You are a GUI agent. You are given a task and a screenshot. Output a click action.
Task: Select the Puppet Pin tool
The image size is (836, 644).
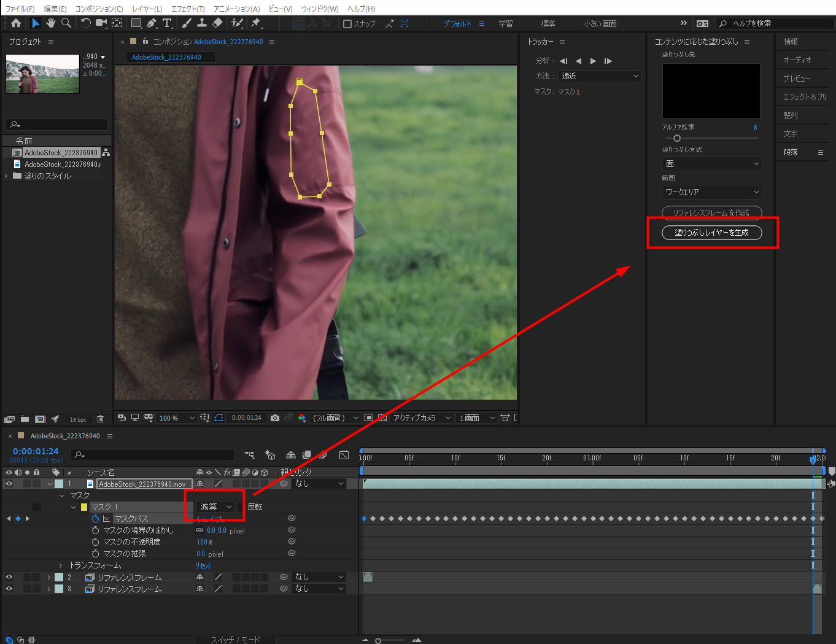pos(256,23)
